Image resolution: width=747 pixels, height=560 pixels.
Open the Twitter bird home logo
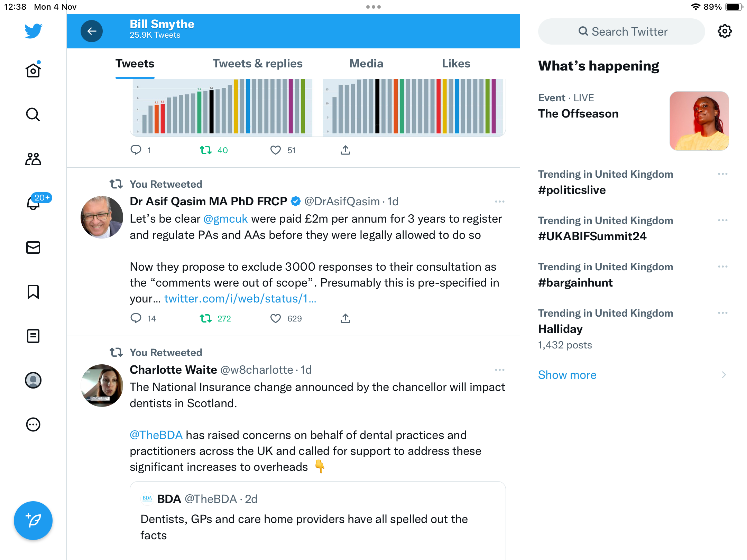[x=33, y=31]
